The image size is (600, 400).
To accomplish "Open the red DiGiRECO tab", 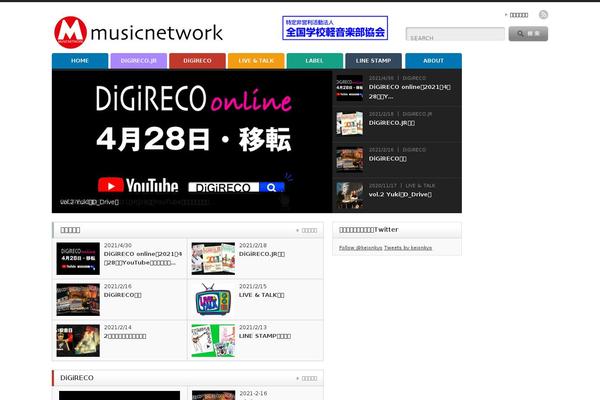I will (x=197, y=61).
